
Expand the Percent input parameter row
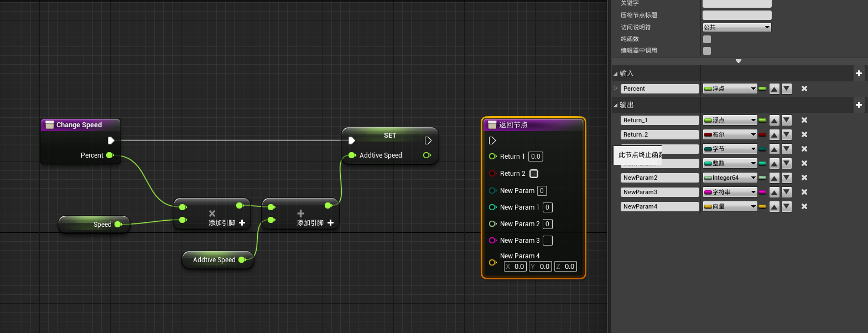[x=616, y=89]
